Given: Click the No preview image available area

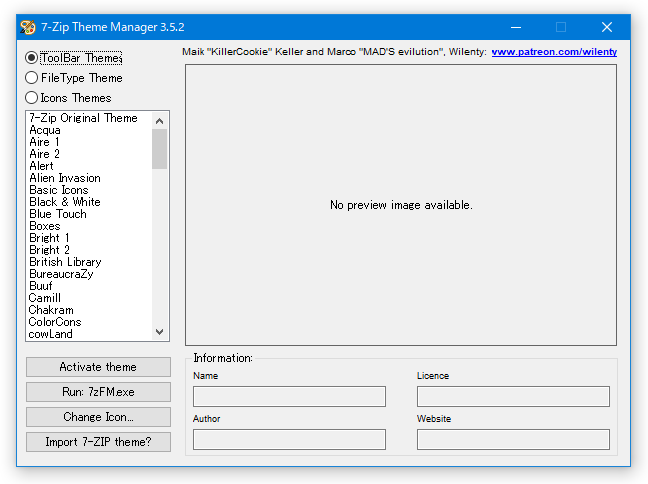Looking at the screenshot, I should [x=401, y=205].
